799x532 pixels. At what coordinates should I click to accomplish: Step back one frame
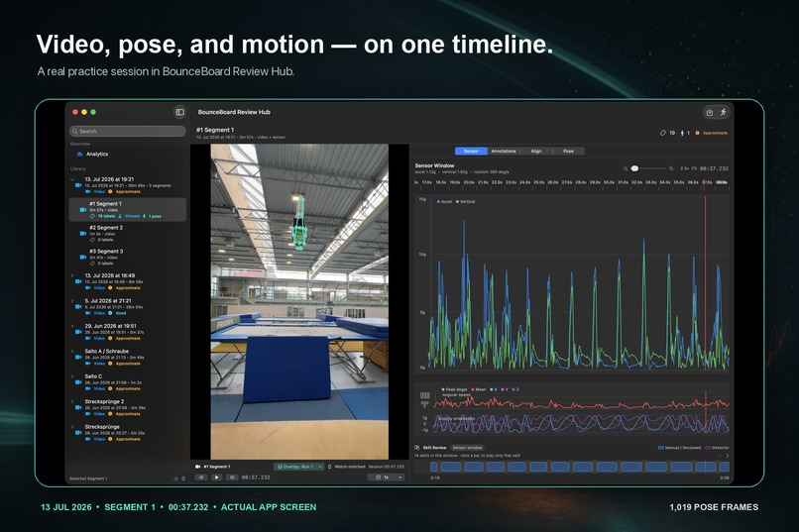click(x=201, y=478)
